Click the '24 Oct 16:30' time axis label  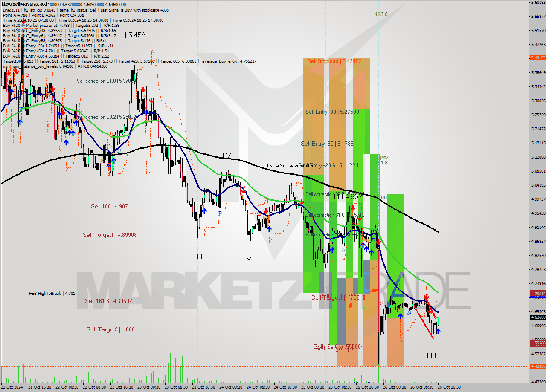click(285, 387)
